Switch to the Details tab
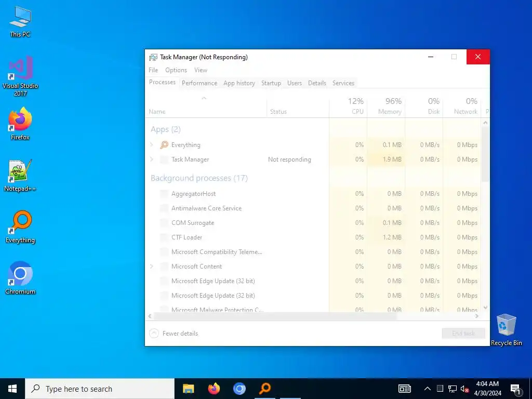 point(317,83)
